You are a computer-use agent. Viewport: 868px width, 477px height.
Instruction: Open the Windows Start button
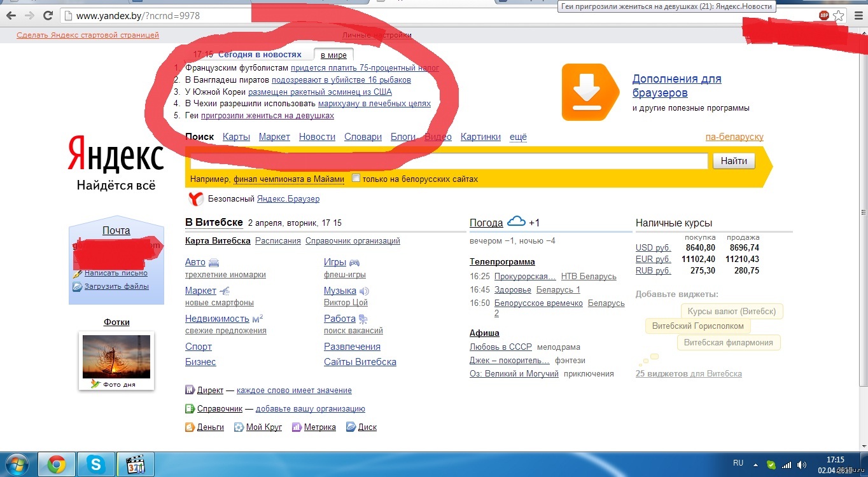pos(17,465)
